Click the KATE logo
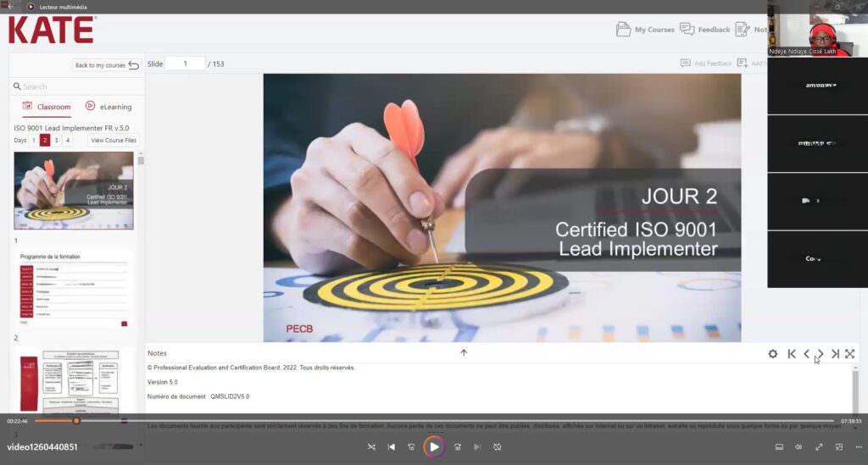The height and width of the screenshot is (465, 868). click(x=52, y=30)
